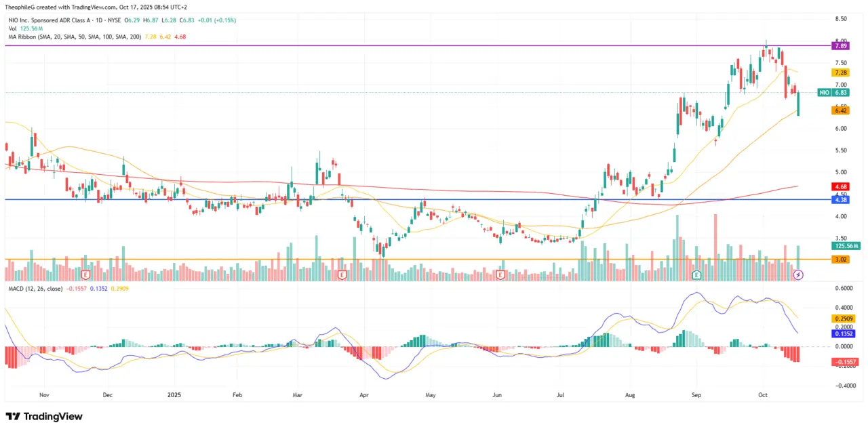Click the red 4.68 SMA 200 price label

pyautogui.click(x=840, y=186)
